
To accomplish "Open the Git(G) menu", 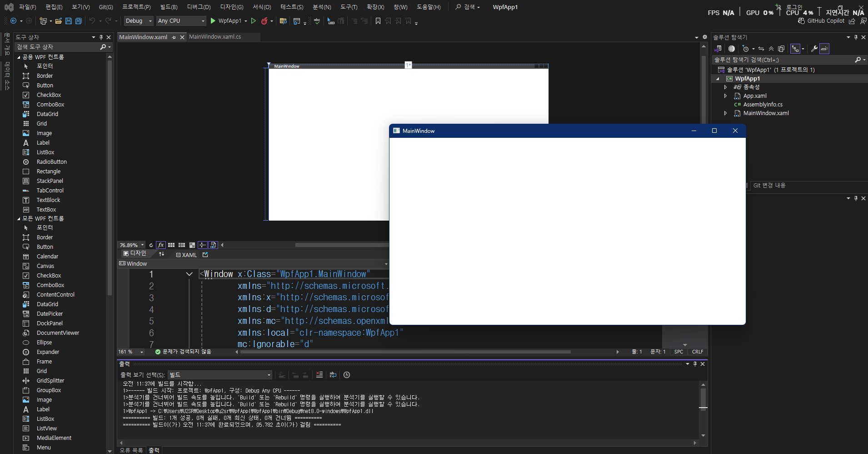I will [106, 7].
